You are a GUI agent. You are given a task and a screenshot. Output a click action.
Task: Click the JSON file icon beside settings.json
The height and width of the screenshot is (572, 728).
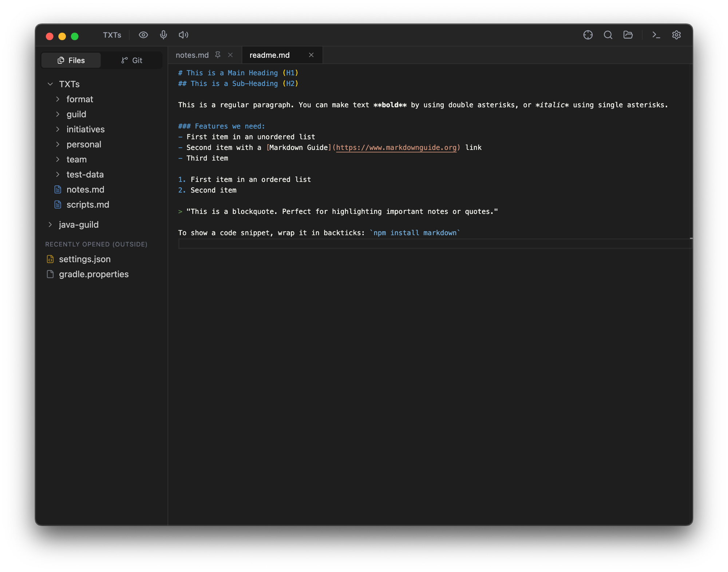50,259
